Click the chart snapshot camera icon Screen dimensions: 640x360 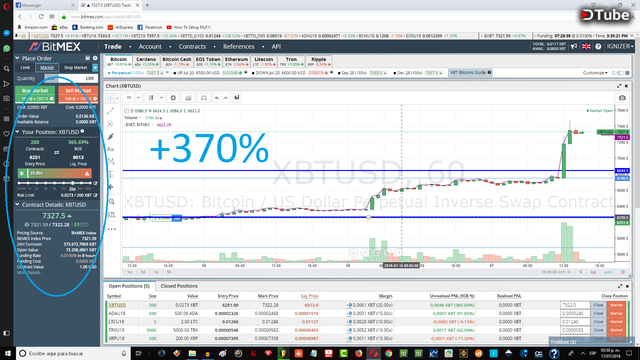click(x=622, y=98)
